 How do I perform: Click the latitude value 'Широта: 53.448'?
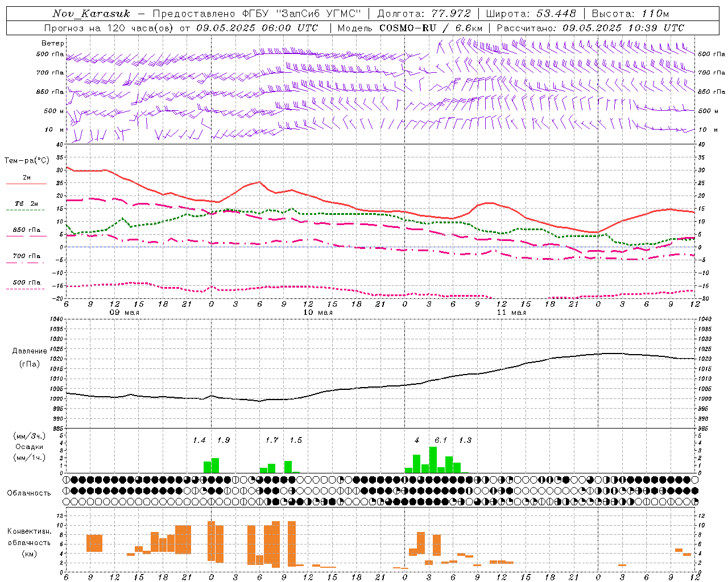coord(531,14)
